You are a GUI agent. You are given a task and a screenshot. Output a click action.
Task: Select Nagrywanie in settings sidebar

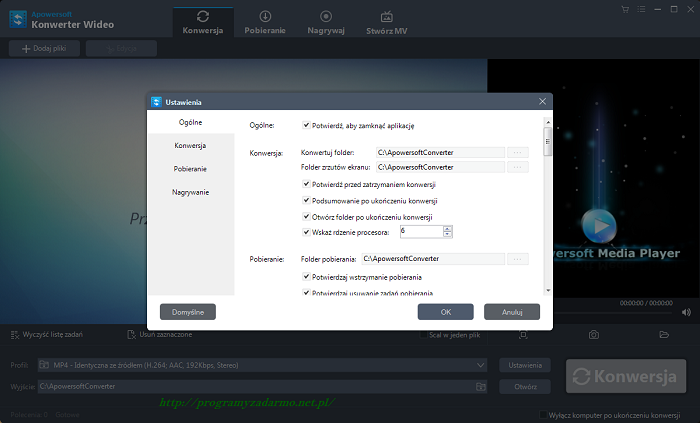[191, 191]
